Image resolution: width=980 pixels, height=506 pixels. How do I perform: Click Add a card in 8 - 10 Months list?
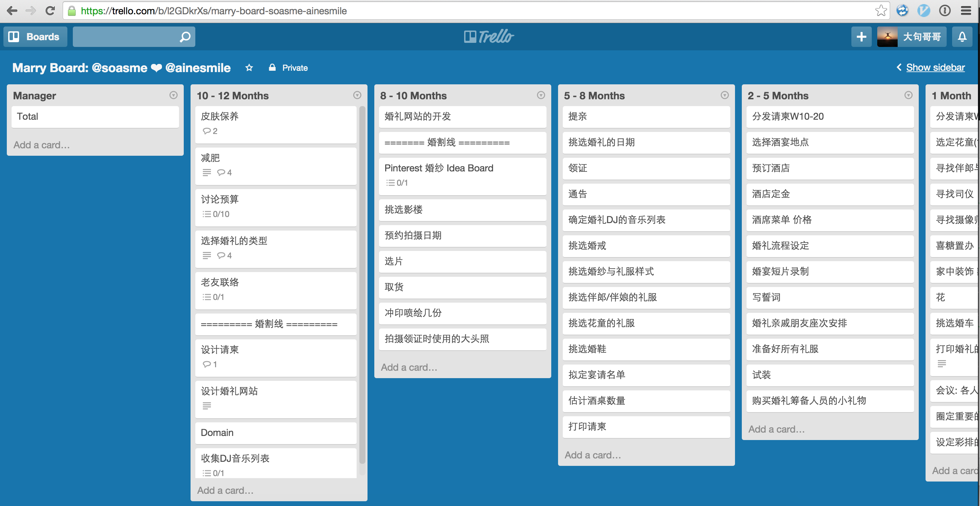click(x=409, y=367)
